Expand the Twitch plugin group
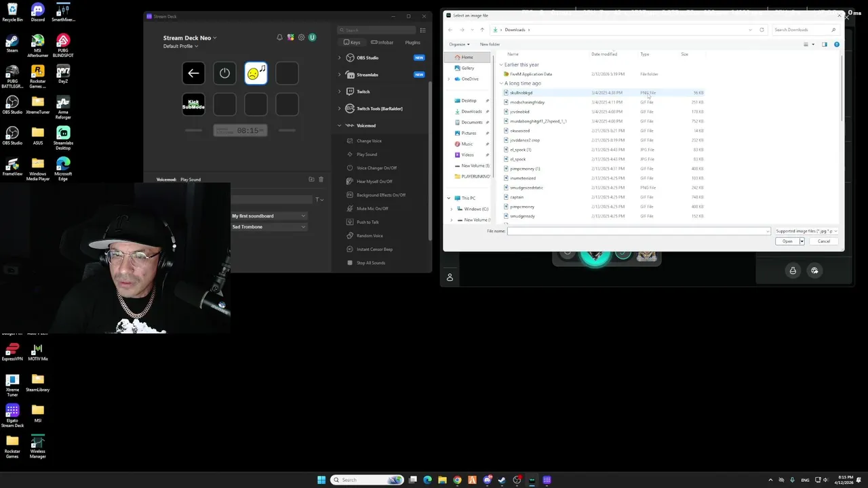Viewport: 868px width, 488px height. [x=339, y=91]
